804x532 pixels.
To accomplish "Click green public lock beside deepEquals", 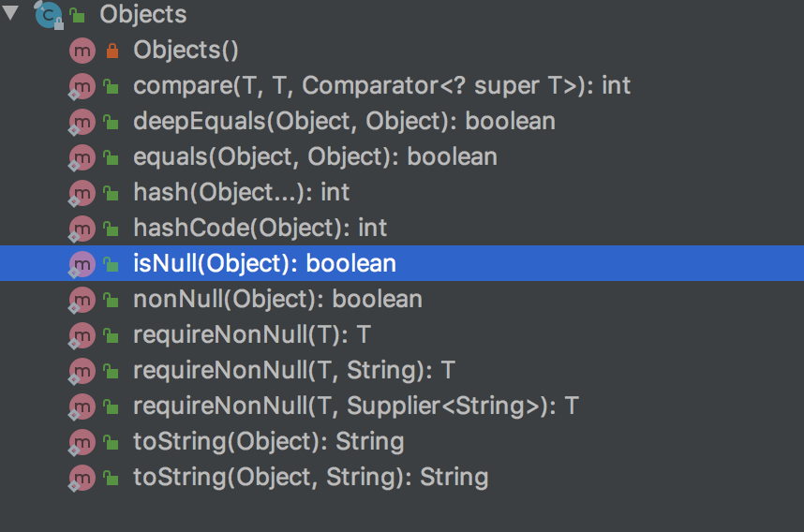I will click(x=112, y=122).
